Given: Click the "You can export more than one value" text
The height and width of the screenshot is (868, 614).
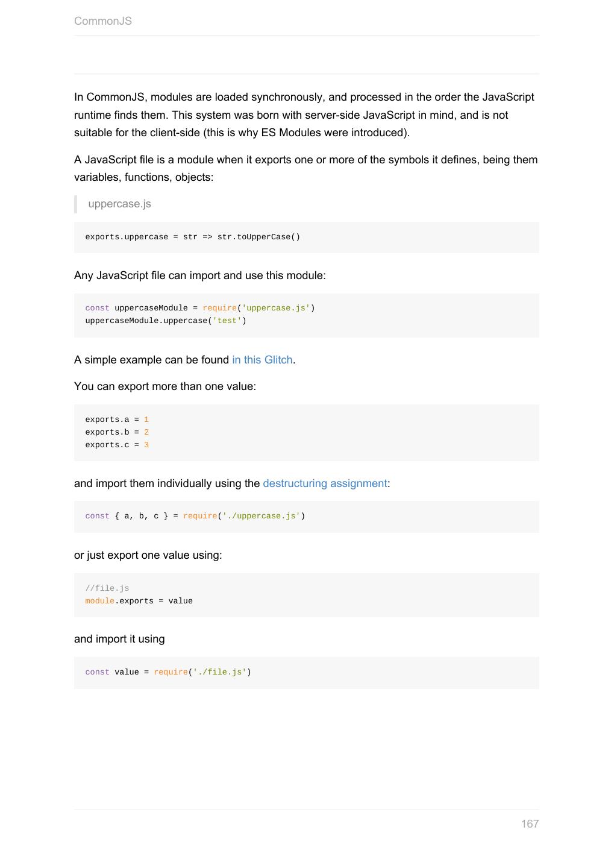Looking at the screenshot, I should (x=164, y=386).
